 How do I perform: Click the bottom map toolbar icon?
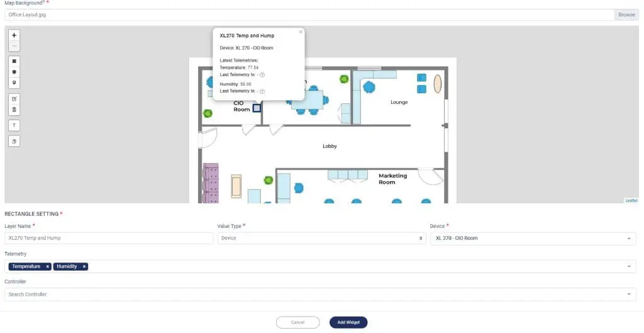pyautogui.click(x=14, y=141)
